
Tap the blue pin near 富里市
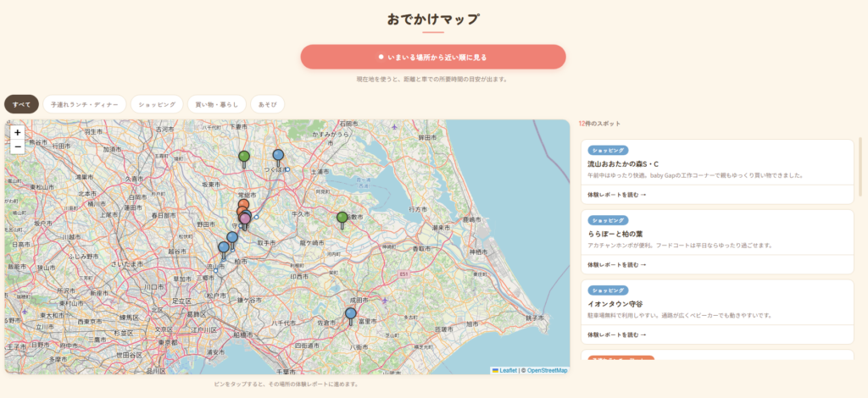tap(350, 316)
